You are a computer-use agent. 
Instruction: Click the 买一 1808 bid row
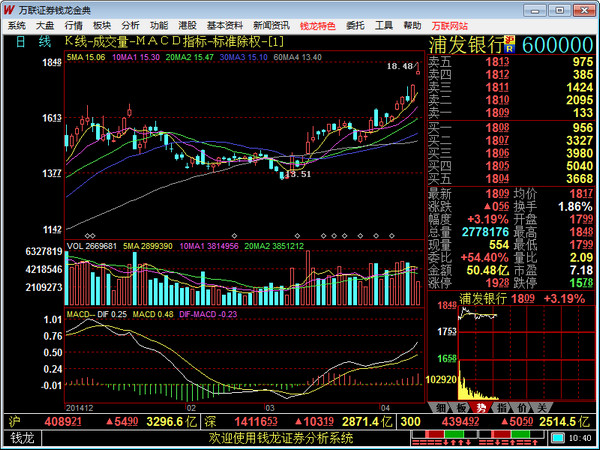(x=510, y=128)
